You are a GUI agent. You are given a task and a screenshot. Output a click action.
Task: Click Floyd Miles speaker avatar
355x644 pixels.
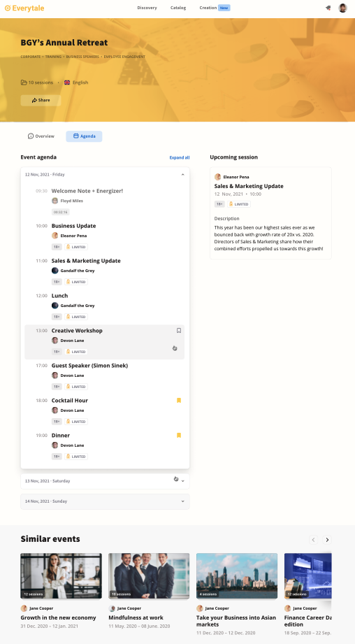click(x=55, y=201)
